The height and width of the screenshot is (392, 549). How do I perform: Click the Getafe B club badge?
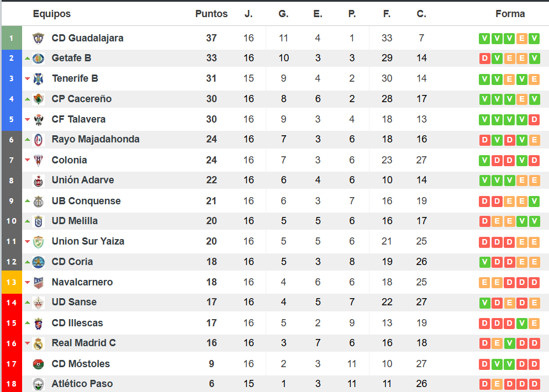(x=38, y=59)
